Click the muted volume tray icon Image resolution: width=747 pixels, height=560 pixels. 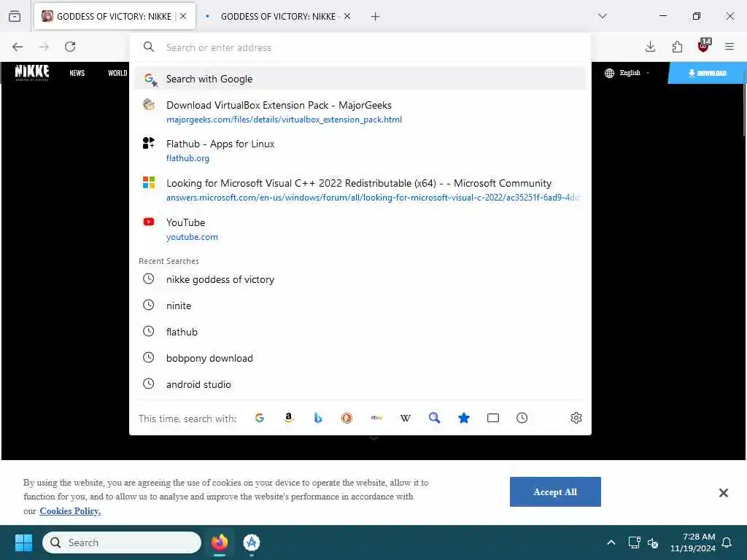tap(653, 542)
